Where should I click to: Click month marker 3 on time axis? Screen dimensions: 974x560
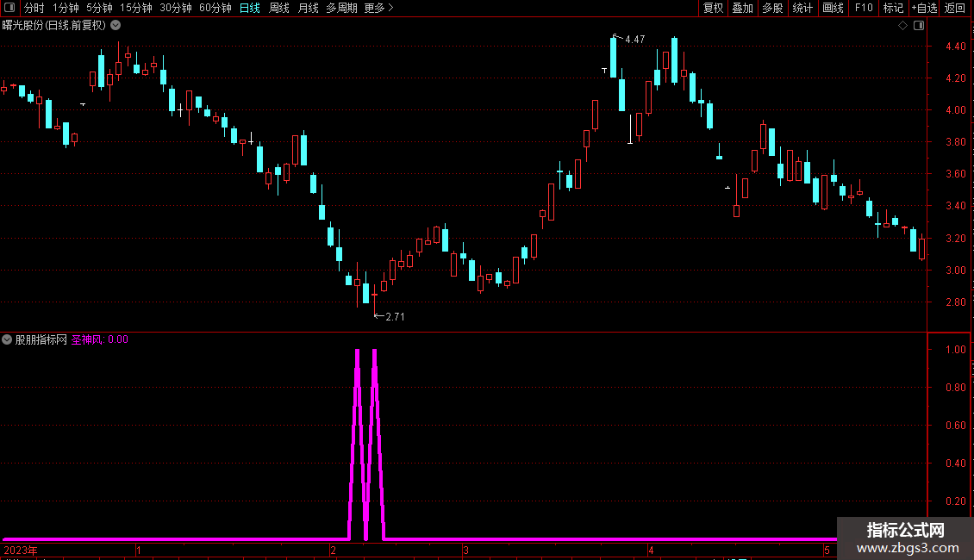pyautogui.click(x=465, y=551)
